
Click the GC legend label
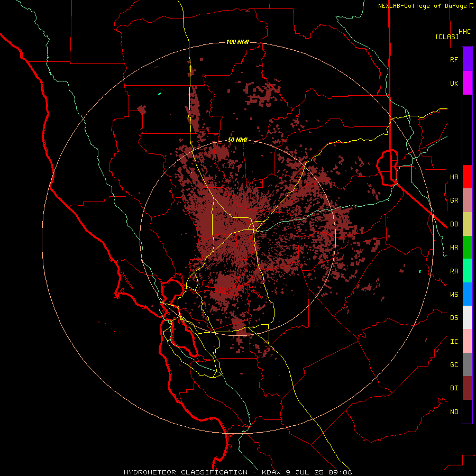pyautogui.click(x=454, y=365)
